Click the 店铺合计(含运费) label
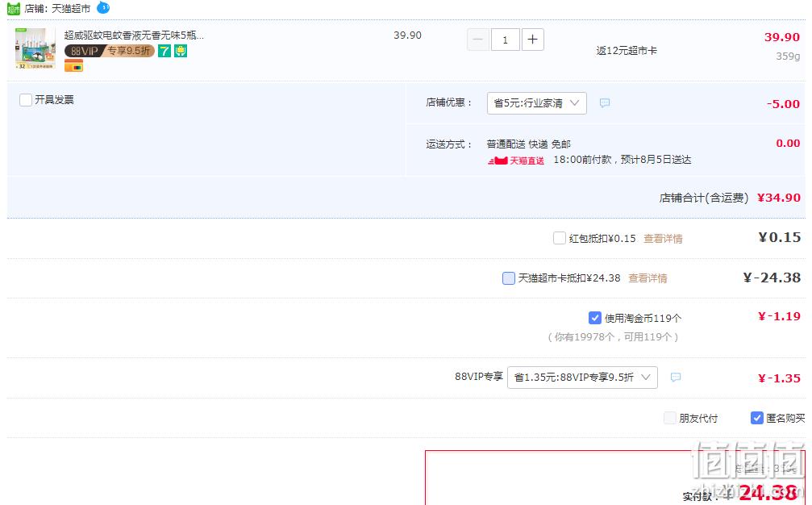The height and width of the screenshot is (505, 812). pyautogui.click(x=704, y=198)
